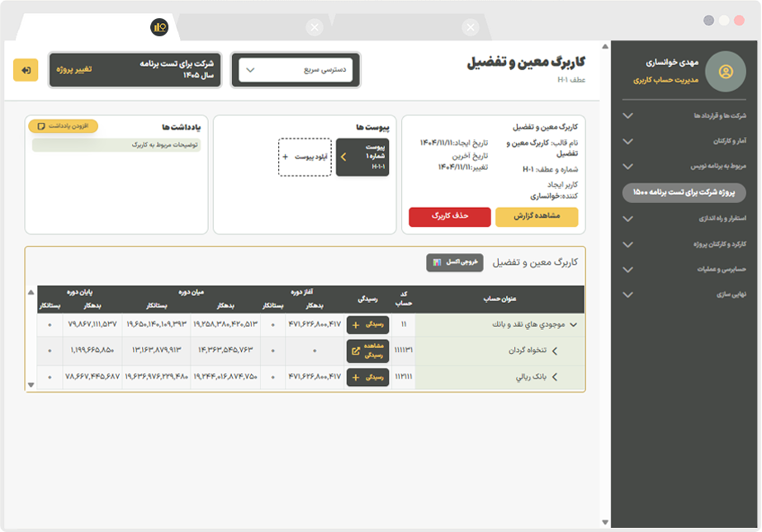
Task: View review (مشاهده رسیدگی) for تنخواه گردان
Action: 367,351
